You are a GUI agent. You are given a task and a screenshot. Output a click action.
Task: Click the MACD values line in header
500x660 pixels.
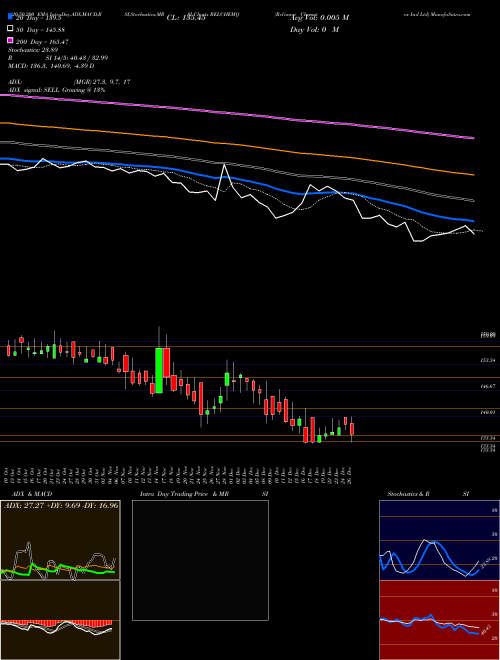click(x=51, y=66)
